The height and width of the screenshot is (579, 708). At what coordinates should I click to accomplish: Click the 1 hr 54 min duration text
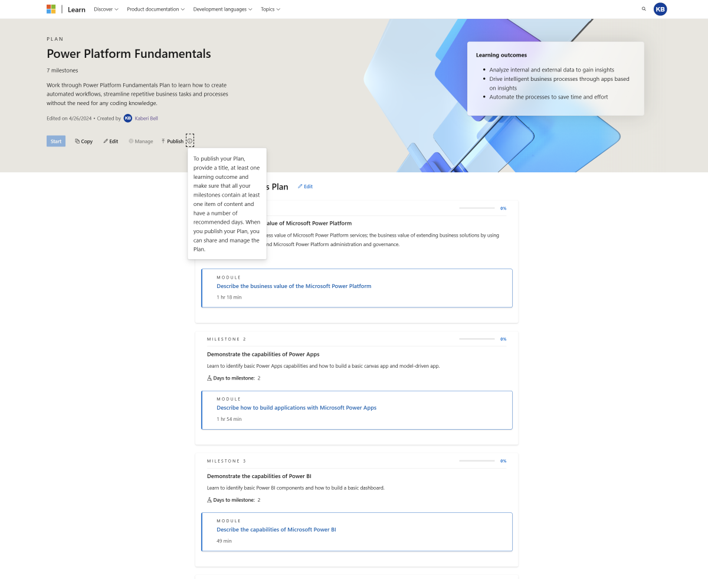pyautogui.click(x=229, y=419)
